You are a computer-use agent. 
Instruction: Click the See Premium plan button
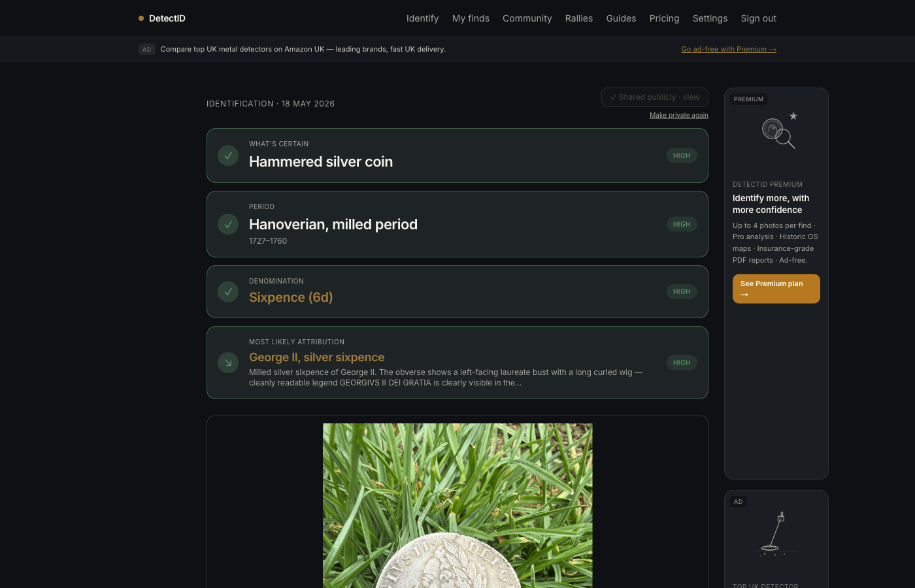[x=776, y=289]
